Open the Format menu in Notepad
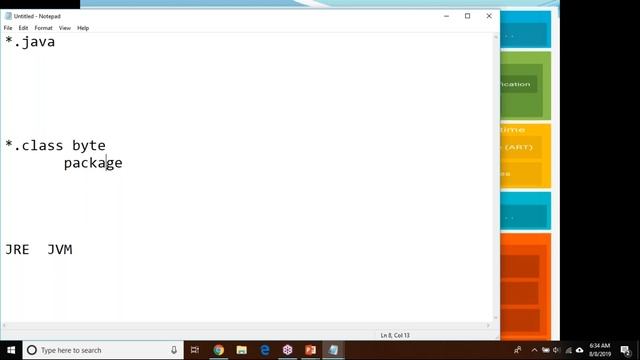Screen dimensions: 640x360 (x=43, y=28)
